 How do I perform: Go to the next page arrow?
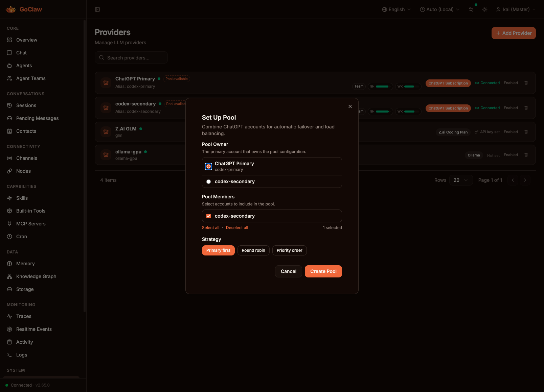[525, 180]
